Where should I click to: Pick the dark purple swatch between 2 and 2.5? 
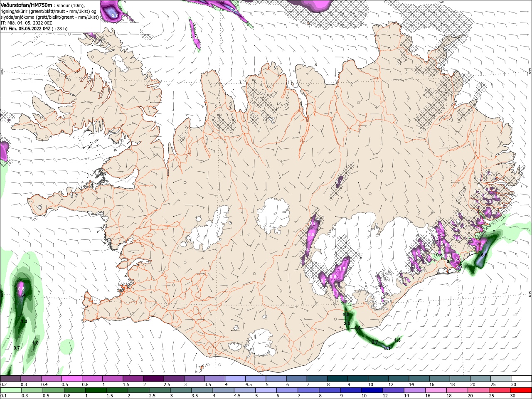click(x=153, y=379)
